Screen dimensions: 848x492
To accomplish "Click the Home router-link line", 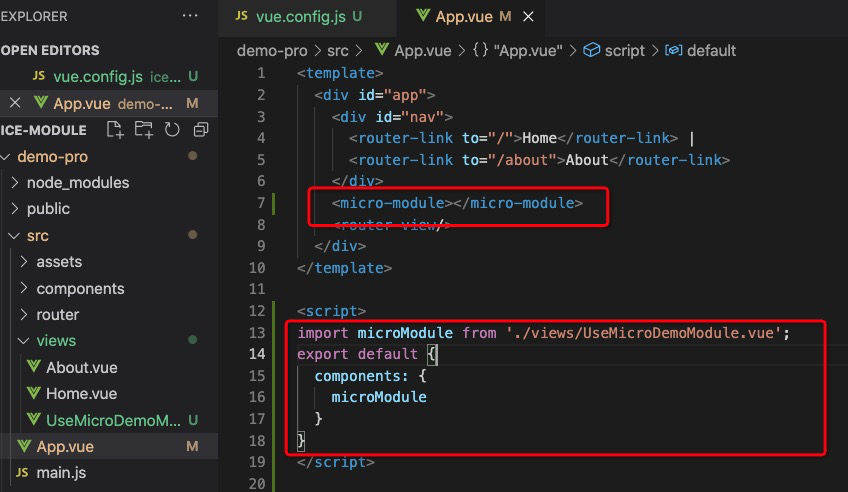I will click(x=521, y=138).
